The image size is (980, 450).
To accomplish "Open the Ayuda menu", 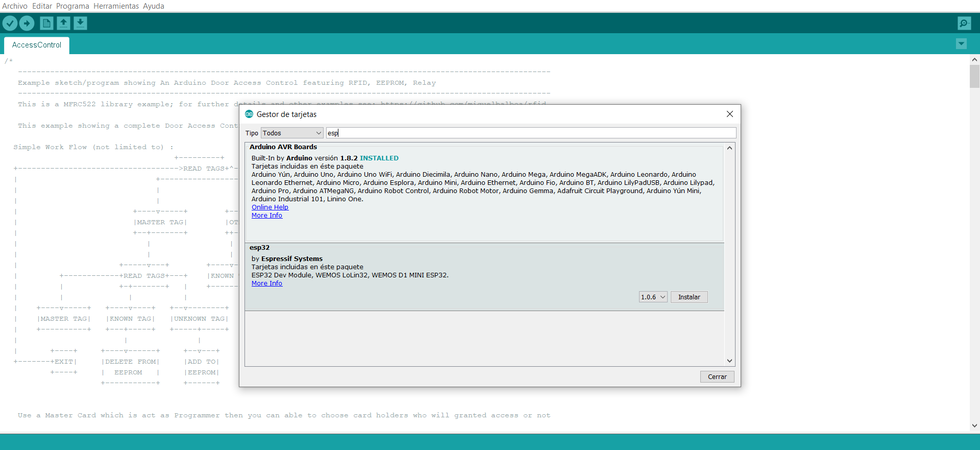I will tap(154, 6).
